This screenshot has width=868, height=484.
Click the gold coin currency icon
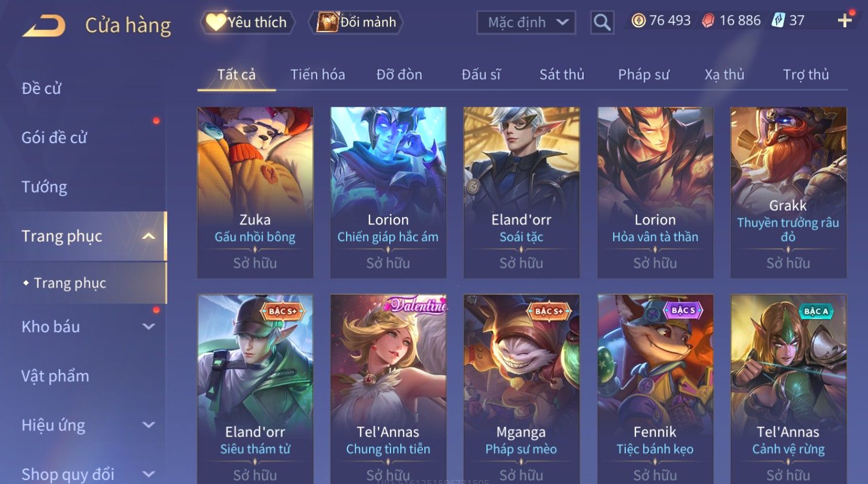[638, 21]
